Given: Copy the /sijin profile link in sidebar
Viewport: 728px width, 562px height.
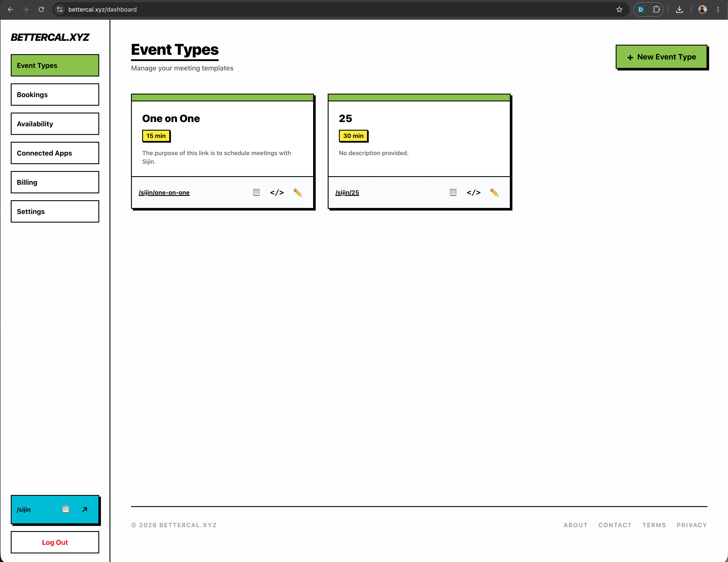Looking at the screenshot, I should pos(66,509).
